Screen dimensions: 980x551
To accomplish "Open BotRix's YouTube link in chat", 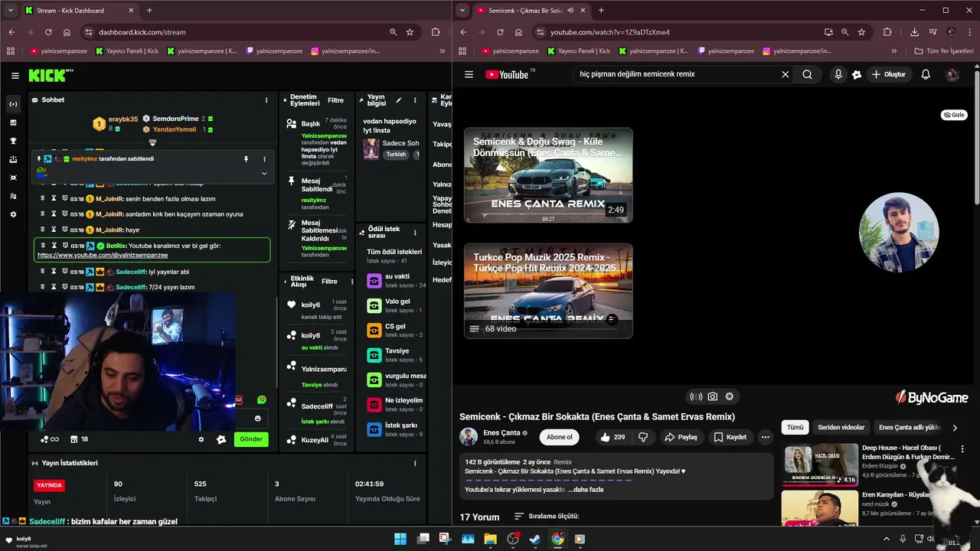I will [103, 255].
